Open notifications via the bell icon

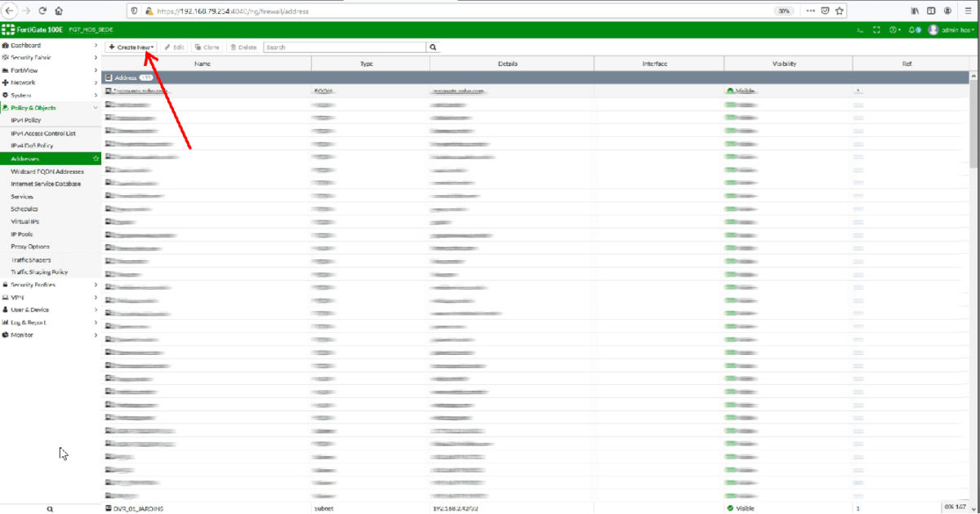(912, 29)
